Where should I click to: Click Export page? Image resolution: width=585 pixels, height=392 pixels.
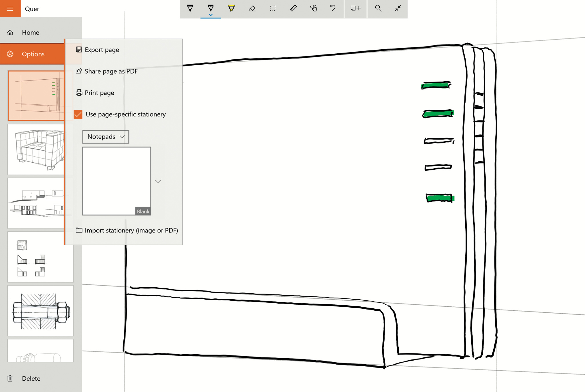click(x=102, y=50)
